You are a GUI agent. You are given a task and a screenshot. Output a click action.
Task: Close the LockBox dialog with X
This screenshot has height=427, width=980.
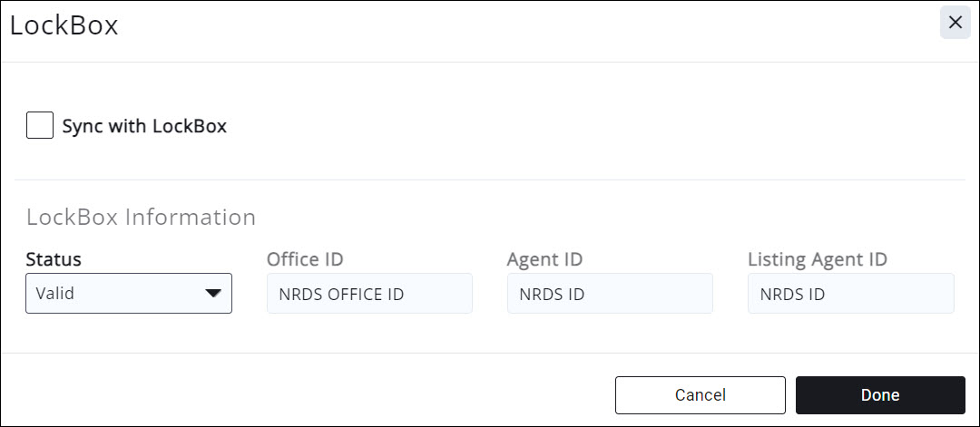pos(955,23)
